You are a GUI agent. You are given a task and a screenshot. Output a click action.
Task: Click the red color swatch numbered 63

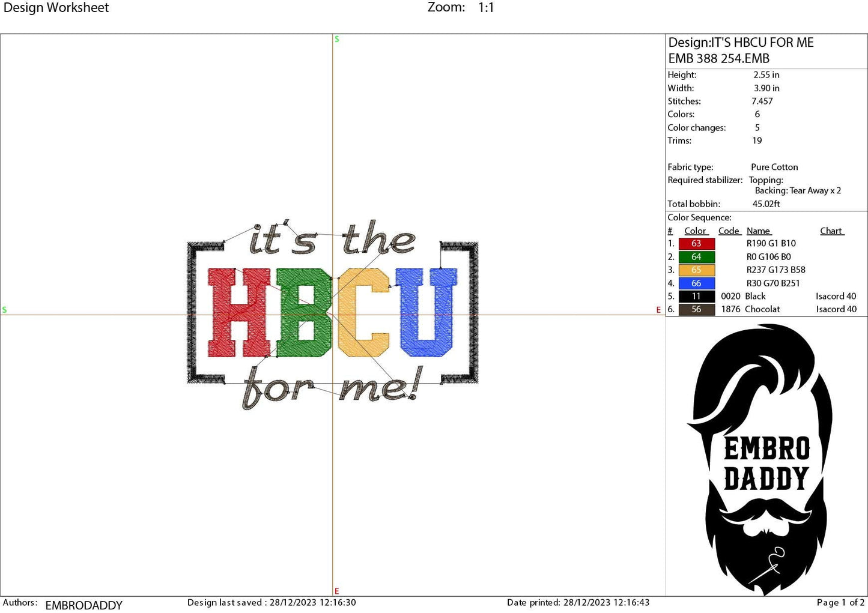tap(696, 243)
